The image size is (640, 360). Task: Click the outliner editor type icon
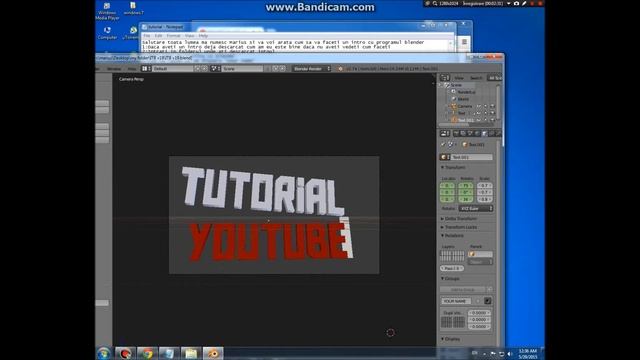click(444, 78)
